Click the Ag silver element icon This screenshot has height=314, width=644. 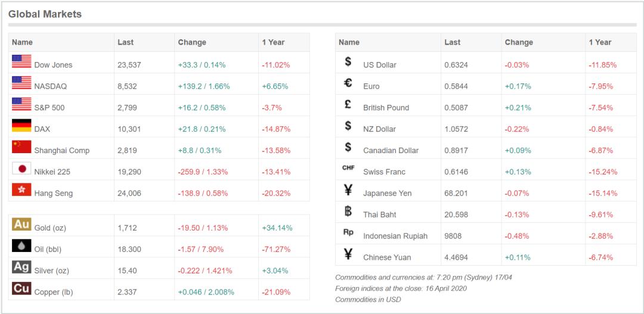pyautogui.click(x=21, y=268)
